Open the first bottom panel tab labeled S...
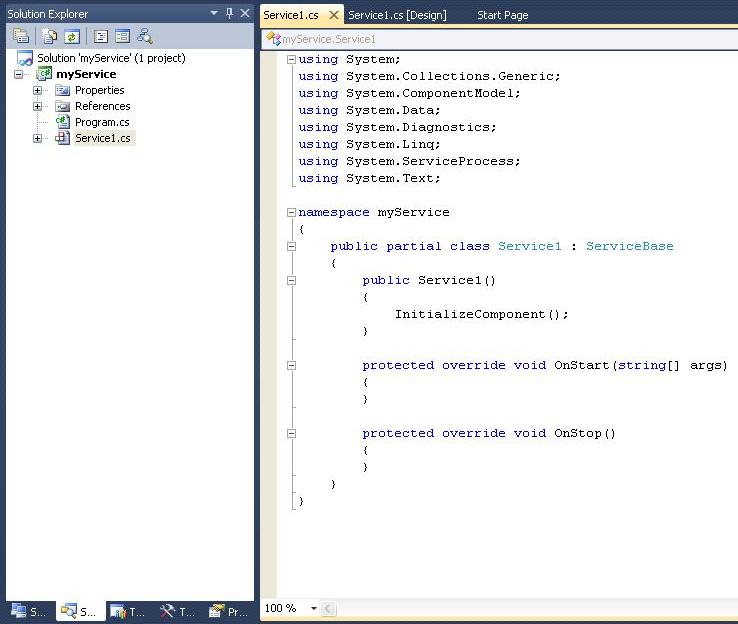 pyautogui.click(x=29, y=611)
